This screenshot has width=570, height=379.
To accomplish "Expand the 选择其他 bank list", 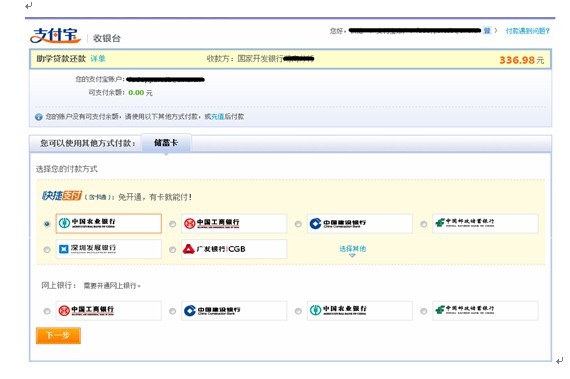I will [x=352, y=249].
